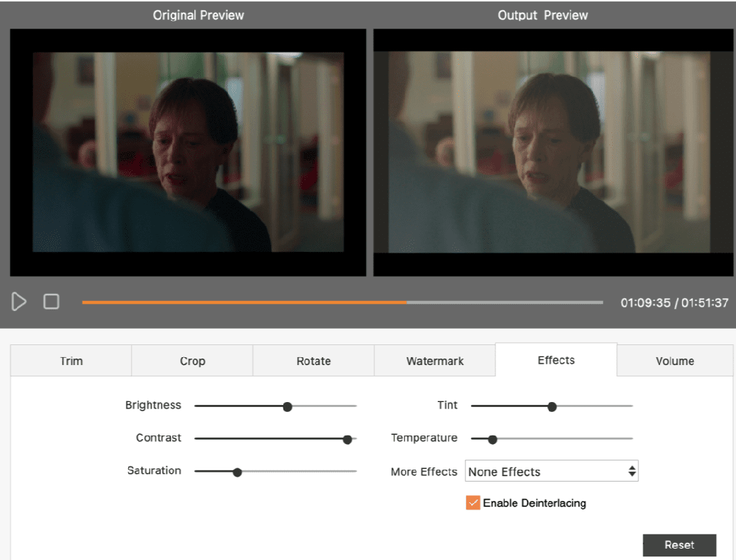Switch to the Trim tab
736x560 pixels.
pyautogui.click(x=71, y=361)
